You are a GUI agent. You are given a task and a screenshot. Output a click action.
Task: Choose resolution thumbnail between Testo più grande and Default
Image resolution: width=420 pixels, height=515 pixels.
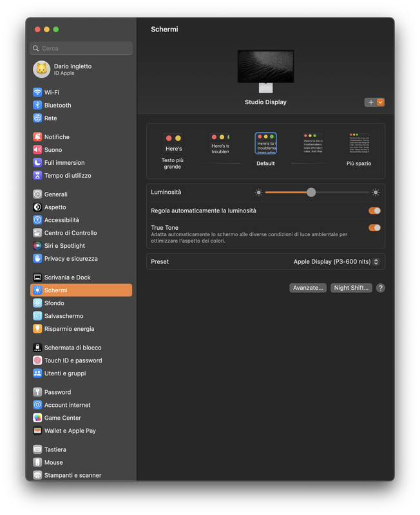click(220, 143)
